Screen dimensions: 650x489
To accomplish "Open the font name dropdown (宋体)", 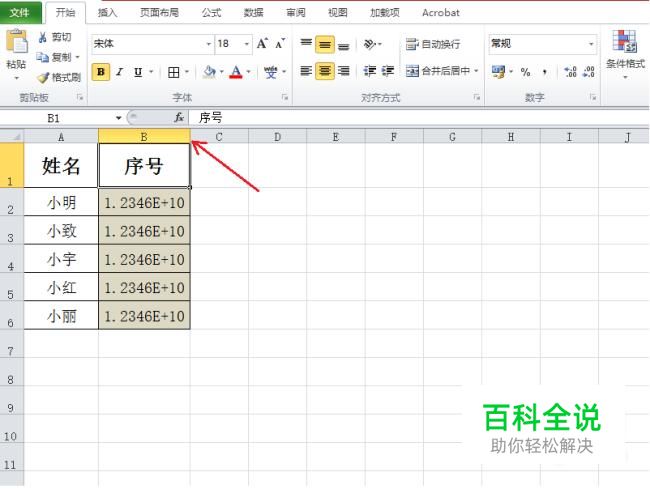I will [209, 44].
